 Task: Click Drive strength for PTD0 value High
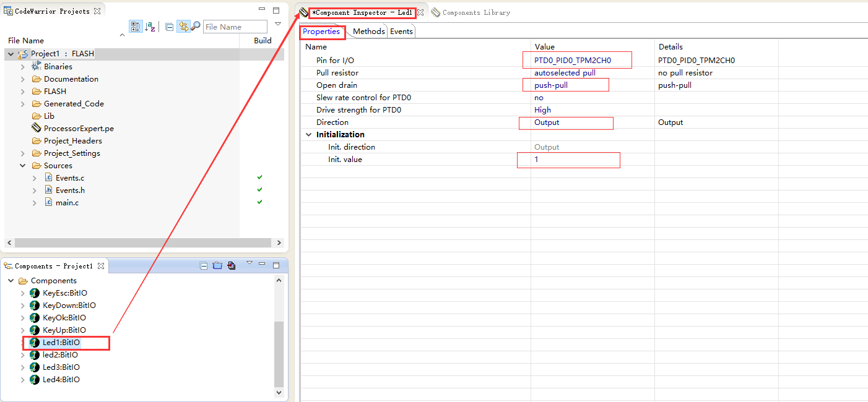pos(542,110)
